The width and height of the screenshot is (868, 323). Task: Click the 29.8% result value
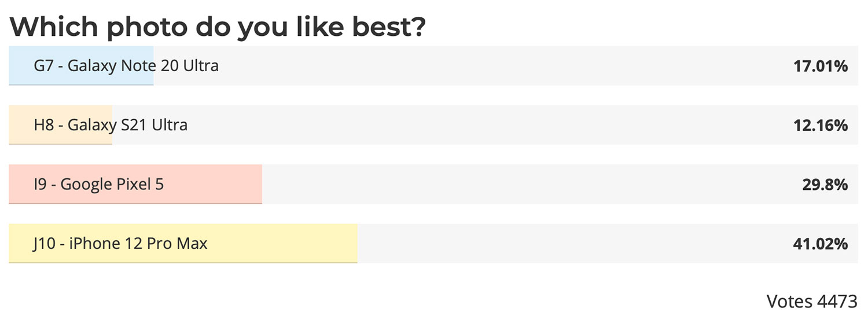825,185
